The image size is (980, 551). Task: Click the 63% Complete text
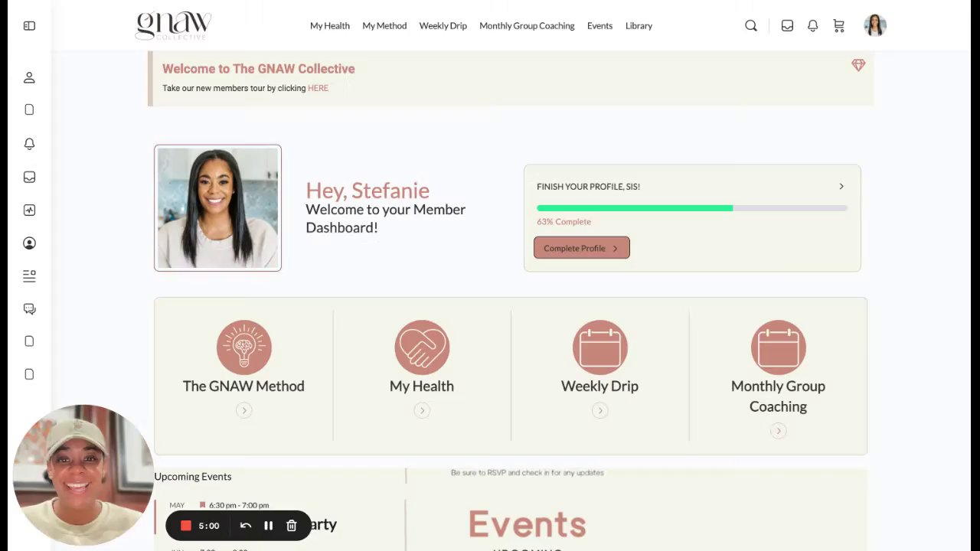pyautogui.click(x=563, y=222)
